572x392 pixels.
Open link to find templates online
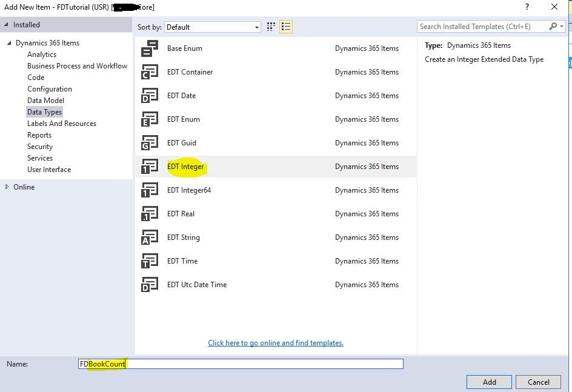(x=276, y=343)
